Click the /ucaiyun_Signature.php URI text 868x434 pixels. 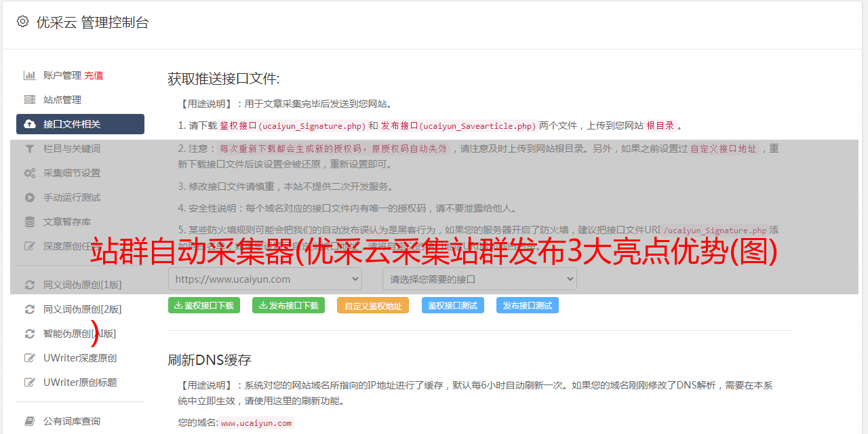point(715,231)
